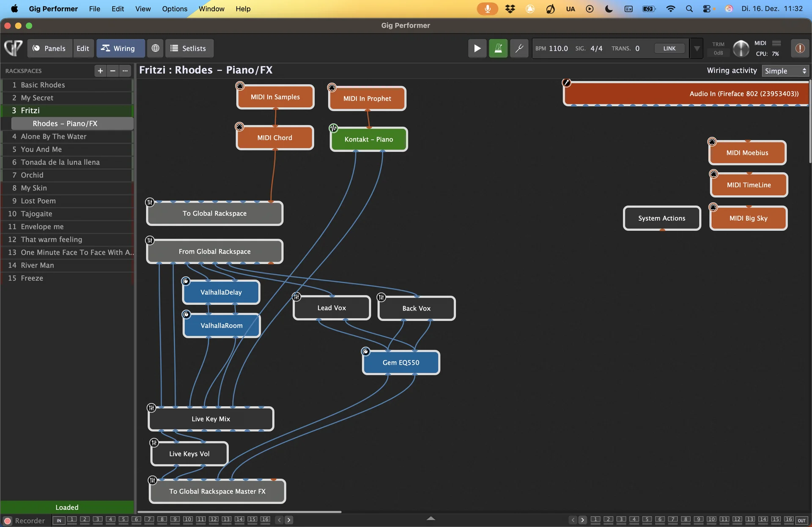The height and width of the screenshot is (527, 812).
Task: Click the MIDI Moebius block icon
Action: click(x=712, y=142)
